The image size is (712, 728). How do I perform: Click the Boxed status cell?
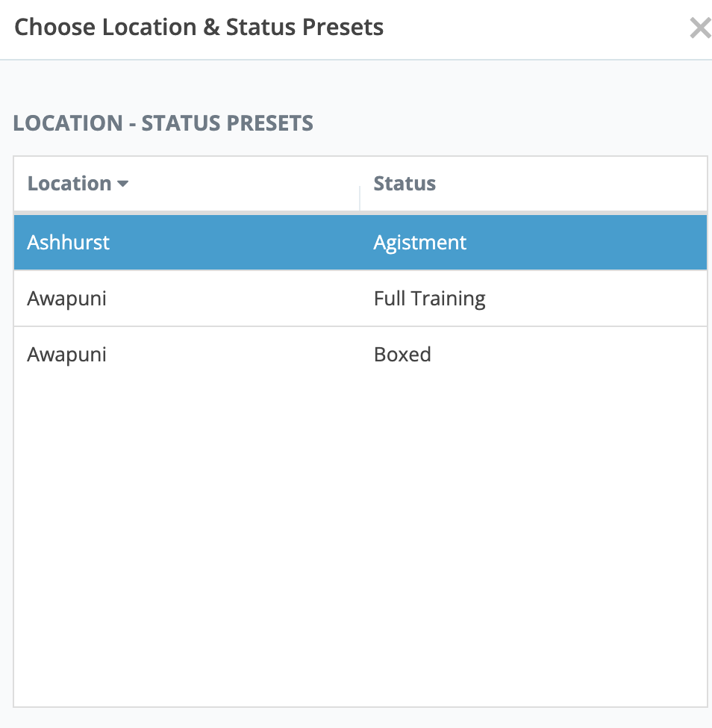[402, 354]
